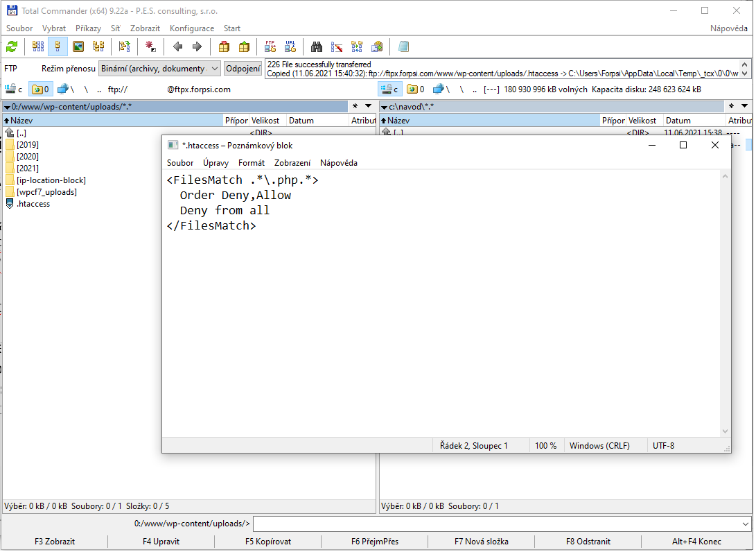Click F5 Kopírovat button
The image size is (756, 552).
click(x=268, y=542)
